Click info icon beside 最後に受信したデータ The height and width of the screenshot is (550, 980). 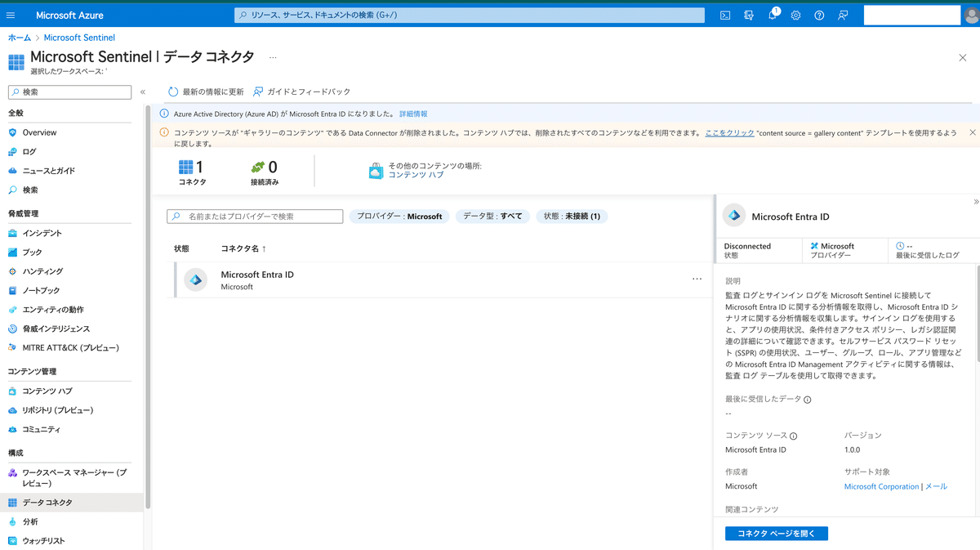point(808,400)
